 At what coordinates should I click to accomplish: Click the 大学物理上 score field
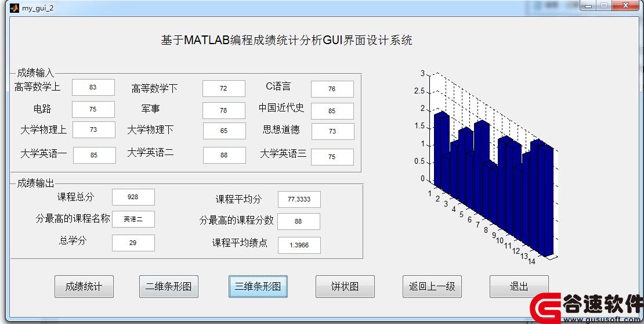coord(93,129)
